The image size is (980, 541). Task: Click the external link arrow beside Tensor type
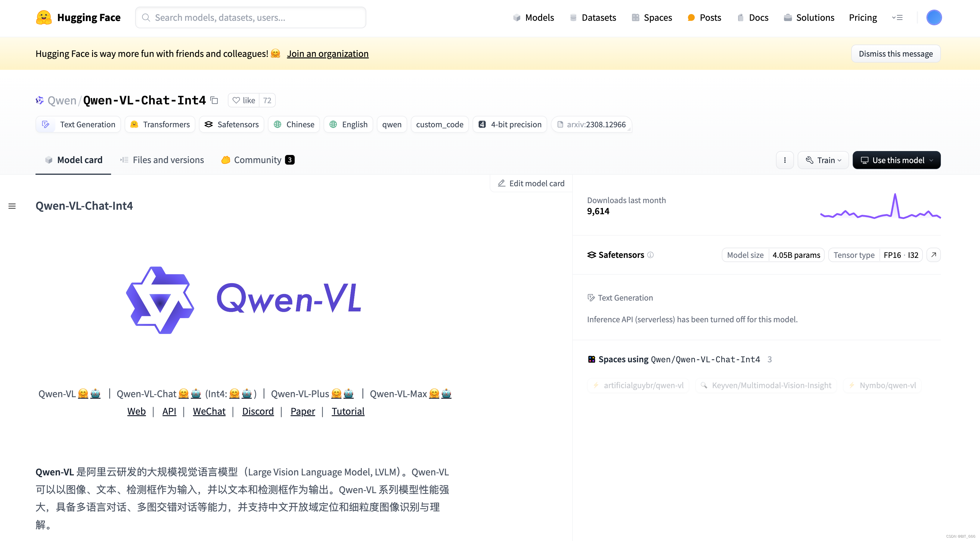[x=934, y=255]
